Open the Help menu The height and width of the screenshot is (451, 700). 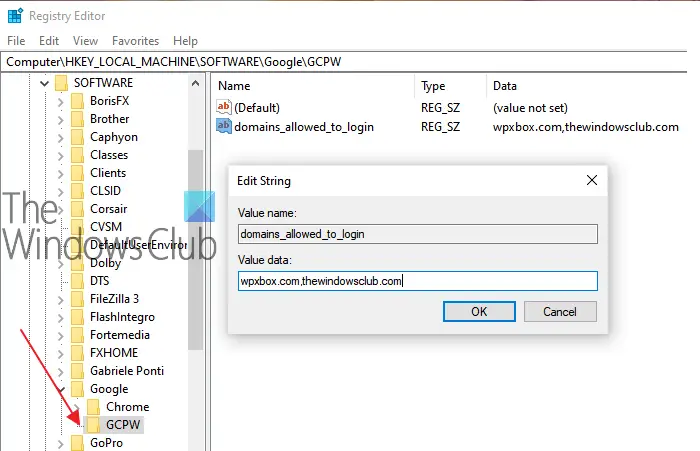coord(185,41)
